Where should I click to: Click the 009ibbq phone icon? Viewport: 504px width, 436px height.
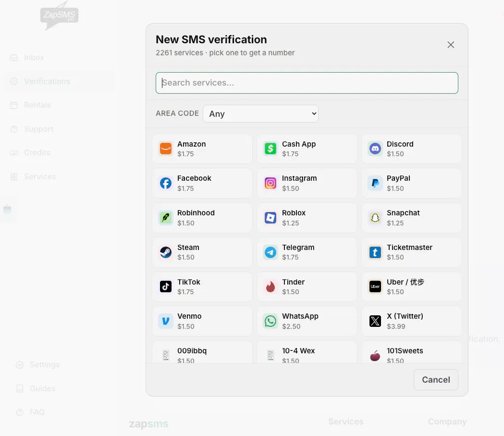coord(166,356)
